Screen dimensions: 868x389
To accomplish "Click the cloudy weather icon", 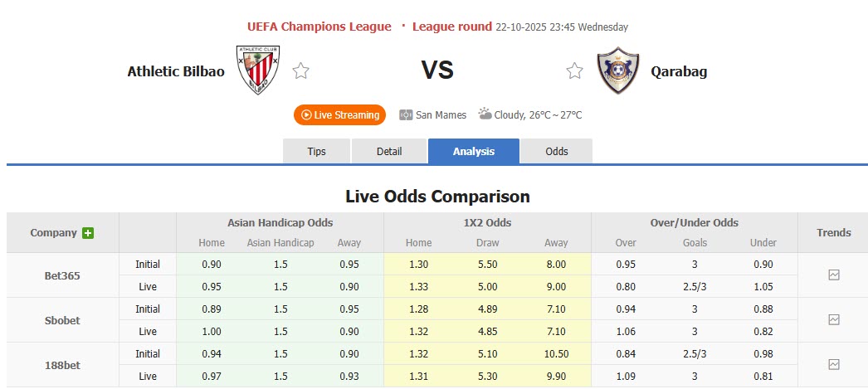I will pos(485,114).
